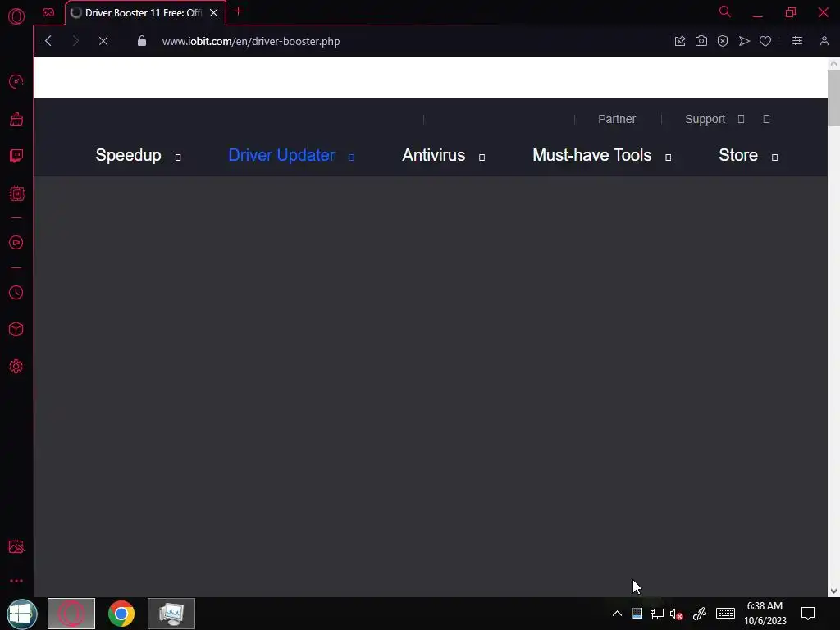The width and height of the screenshot is (840, 630).
Task: Switch to Chrome in the taskbar
Action: point(121,614)
